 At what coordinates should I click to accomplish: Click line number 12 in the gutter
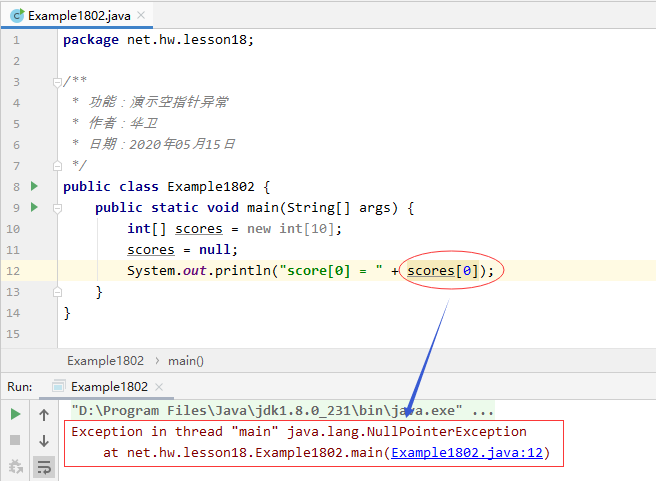(x=13, y=271)
